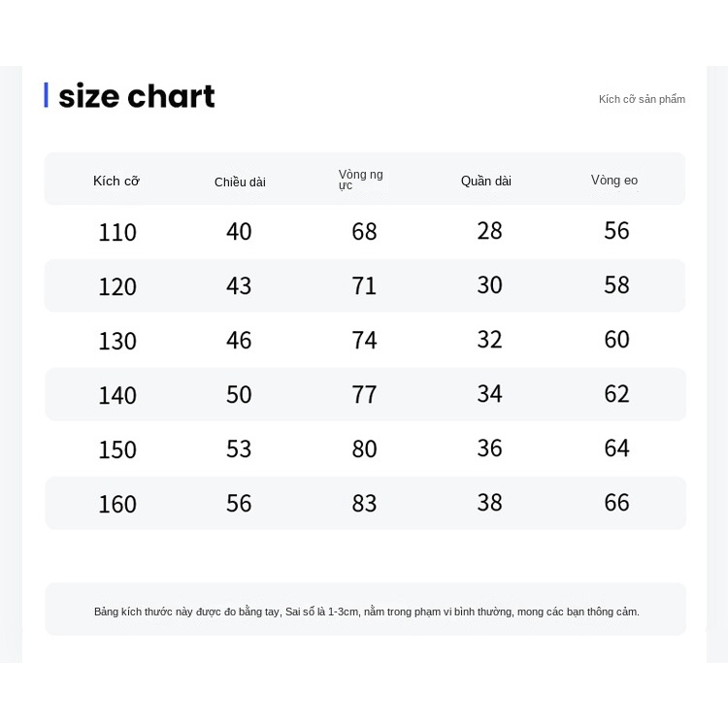Select the size 140 row label
This screenshot has width=728, height=728.
coord(117,395)
